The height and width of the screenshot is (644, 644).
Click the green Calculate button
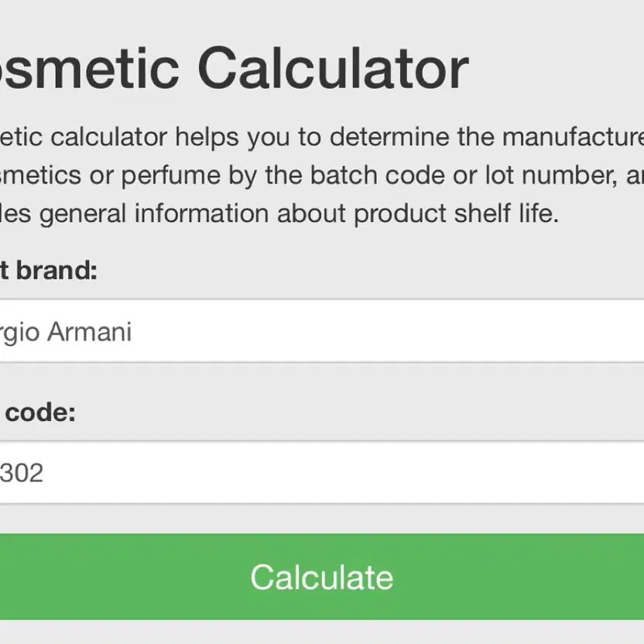[x=322, y=577]
